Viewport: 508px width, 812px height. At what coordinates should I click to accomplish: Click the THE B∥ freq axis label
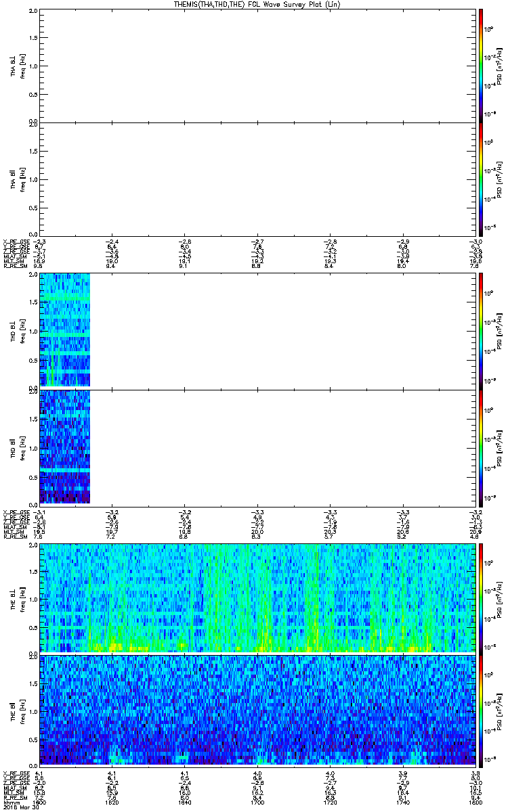[x=22, y=710]
